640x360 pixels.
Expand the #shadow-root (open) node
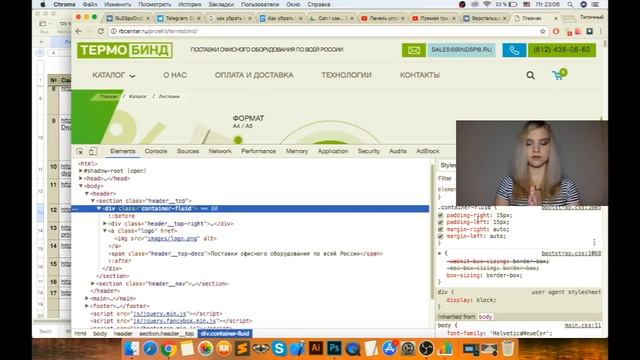tap(81, 171)
